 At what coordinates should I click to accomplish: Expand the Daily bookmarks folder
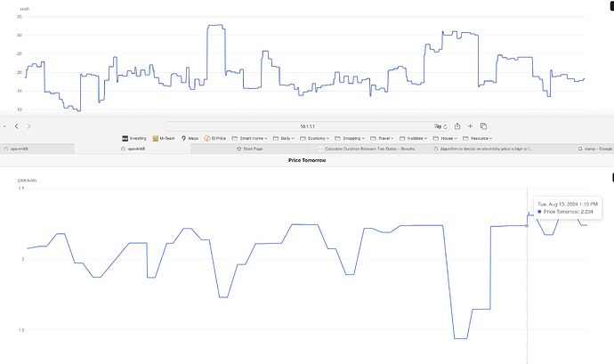tap(284, 138)
